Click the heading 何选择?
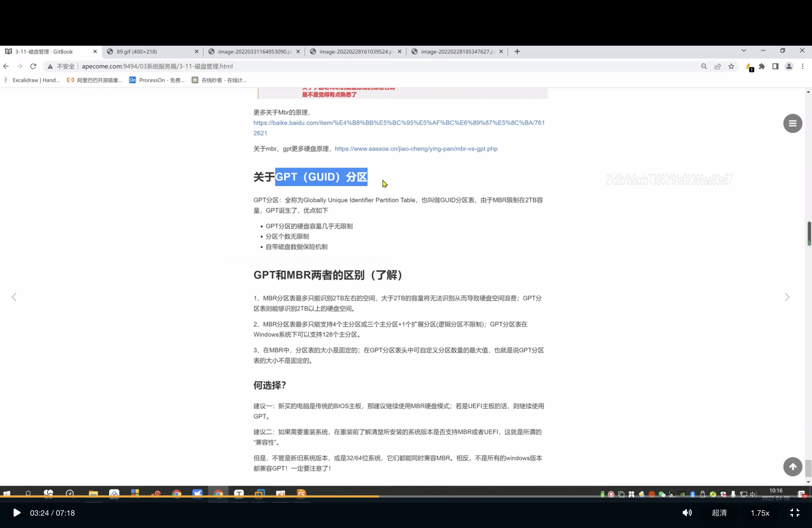This screenshot has width=812, height=528. (x=270, y=385)
